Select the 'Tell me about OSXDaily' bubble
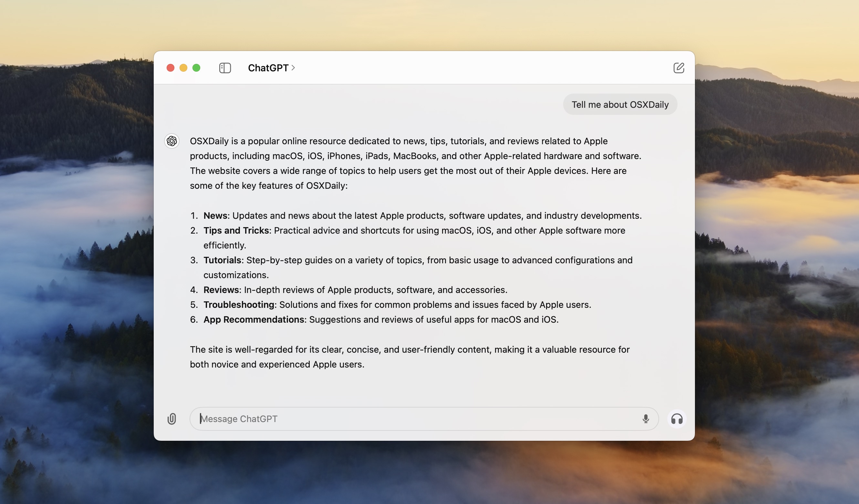This screenshot has height=504, width=859. [x=620, y=105]
